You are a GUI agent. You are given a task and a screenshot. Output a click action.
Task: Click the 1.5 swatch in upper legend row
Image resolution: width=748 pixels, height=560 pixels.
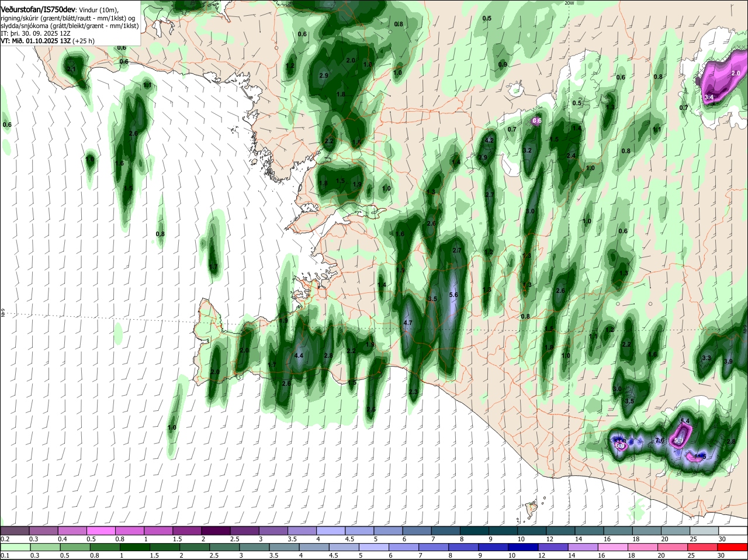click(187, 531)
